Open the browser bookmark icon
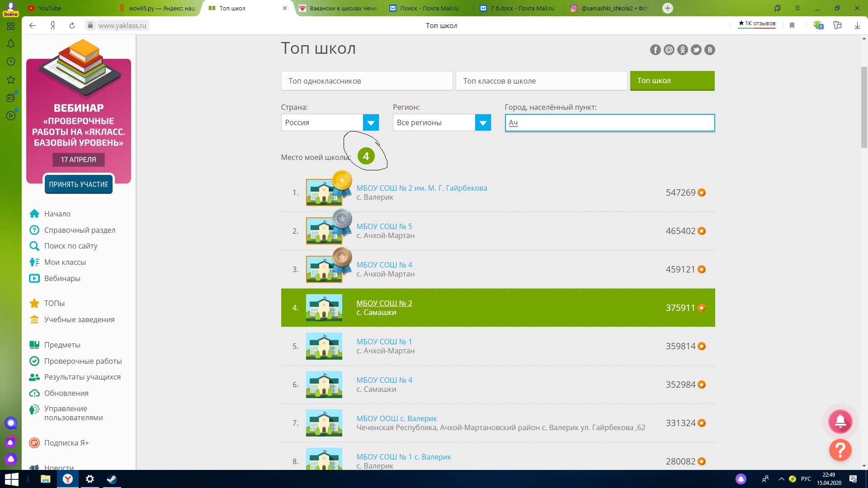This screenshot has height=488, width=868. pos(792,26)
